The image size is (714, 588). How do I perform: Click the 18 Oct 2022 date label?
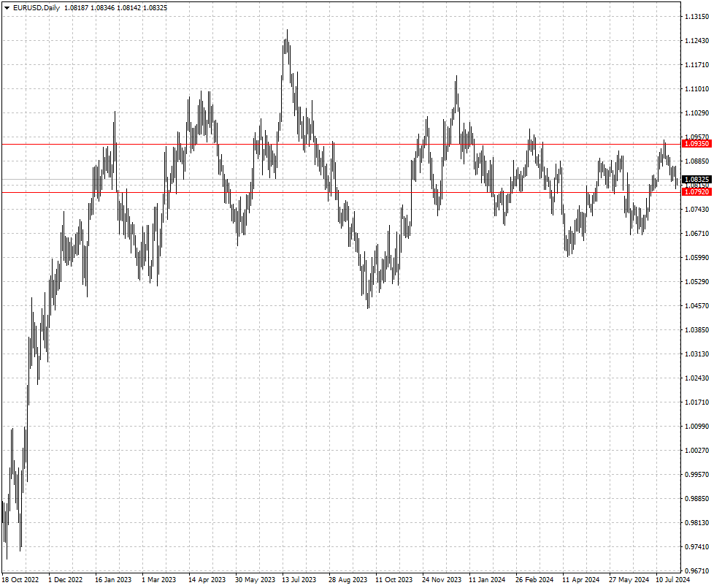(x=20, y=580)
